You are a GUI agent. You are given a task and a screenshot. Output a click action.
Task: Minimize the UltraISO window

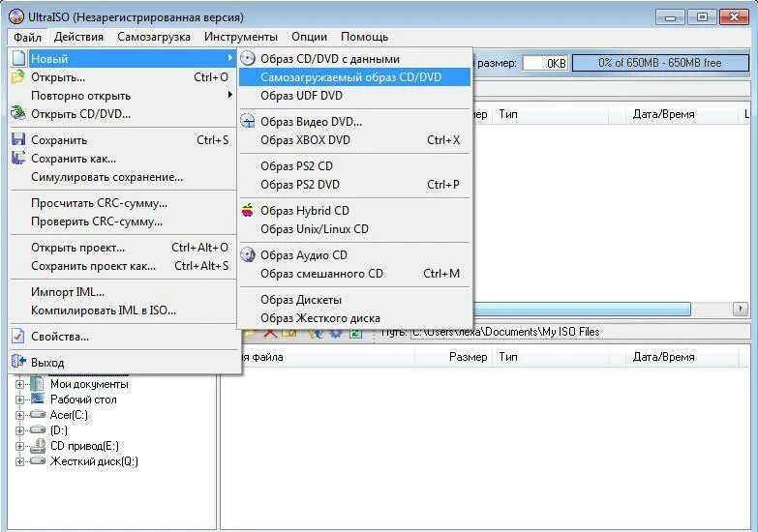671,17
